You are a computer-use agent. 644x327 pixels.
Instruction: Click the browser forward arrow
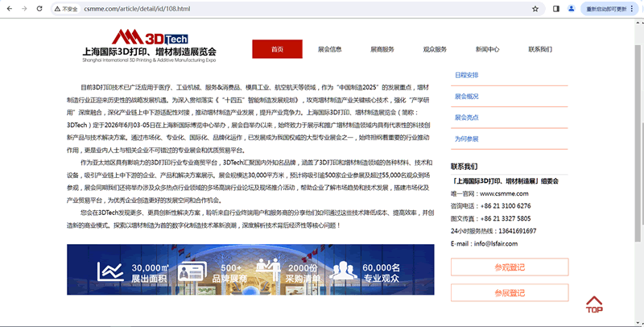(24, 9)
